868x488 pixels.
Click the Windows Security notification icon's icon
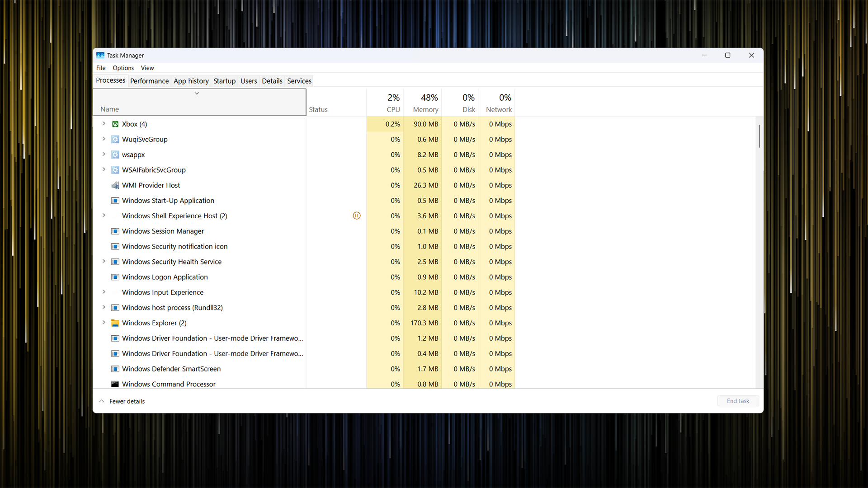click(x=115, y=247)
